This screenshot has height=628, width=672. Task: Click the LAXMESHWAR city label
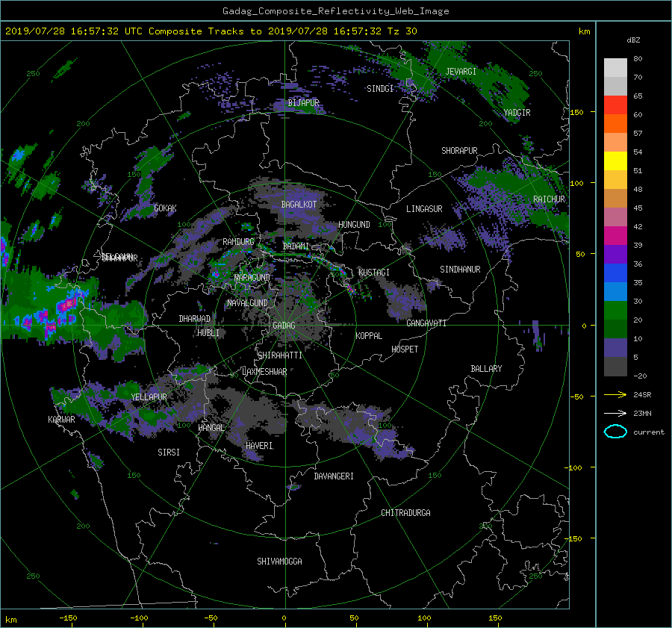264,372
